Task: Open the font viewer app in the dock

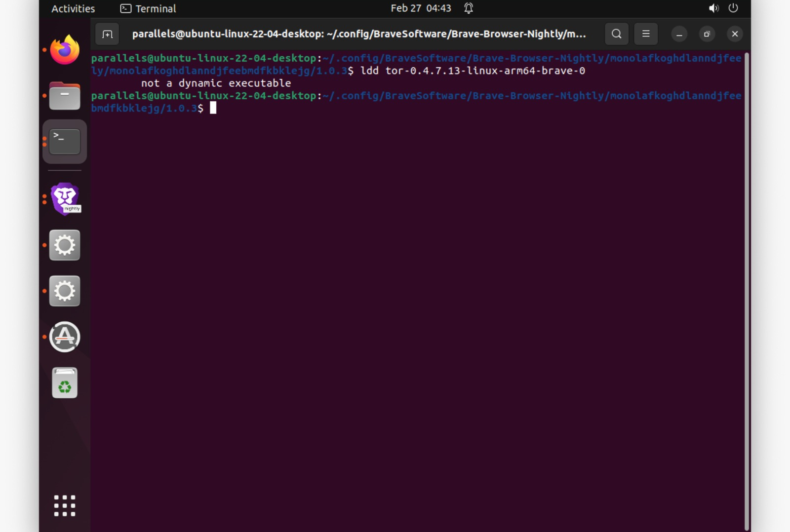Action: pos(64,337)
